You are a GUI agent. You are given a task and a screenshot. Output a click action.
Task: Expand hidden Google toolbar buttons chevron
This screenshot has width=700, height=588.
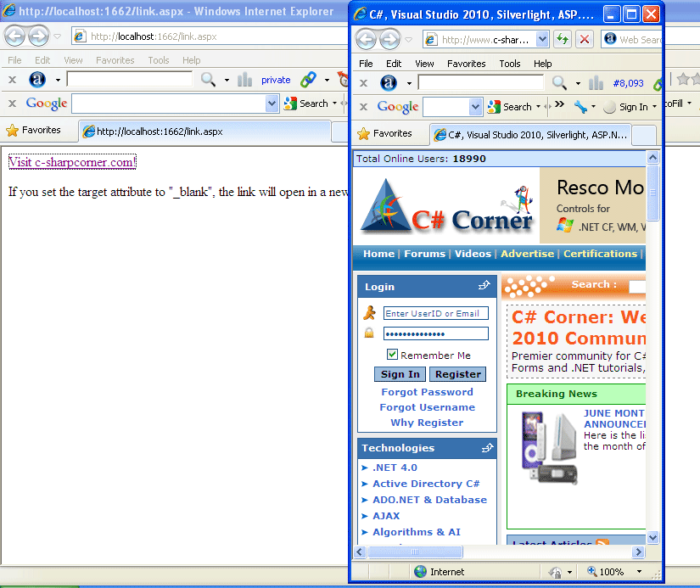coord(559,104)
